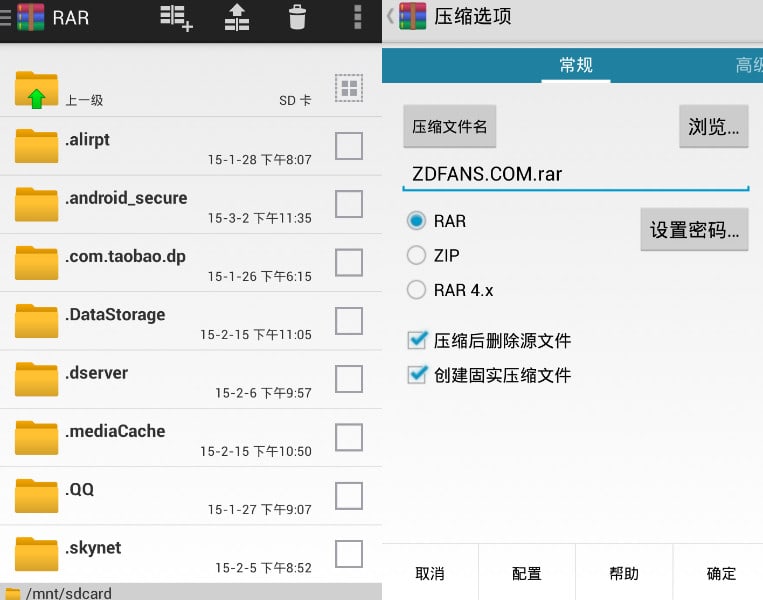The image size is (763, 600).
Task: Tap the .QQ folder name
Action: point(80,490)
